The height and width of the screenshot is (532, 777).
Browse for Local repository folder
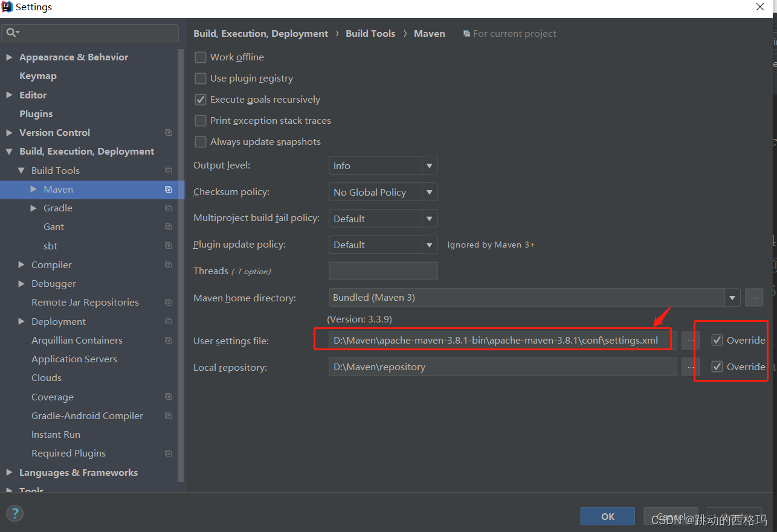[x=691, y=367]
